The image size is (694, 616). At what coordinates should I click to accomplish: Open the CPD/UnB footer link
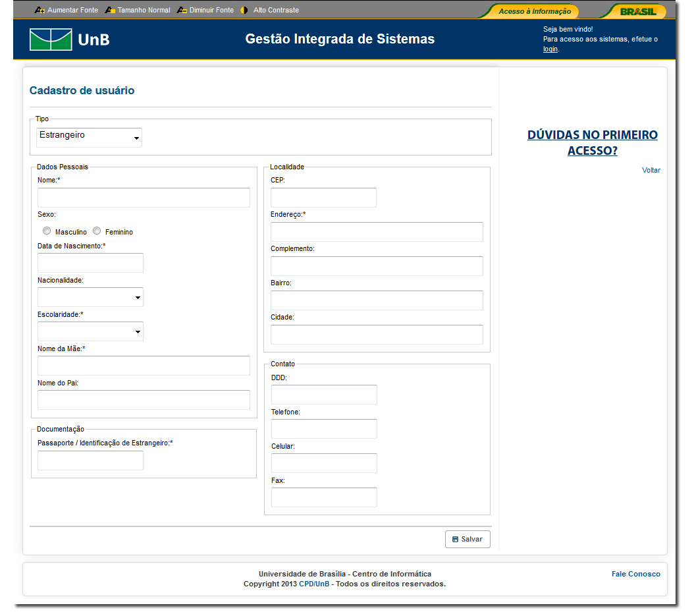314,584
